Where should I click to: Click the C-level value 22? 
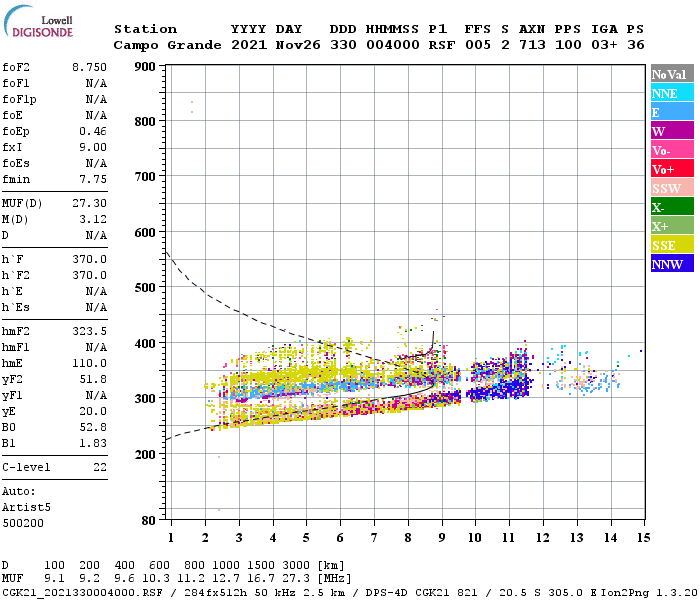click(100, 467)
